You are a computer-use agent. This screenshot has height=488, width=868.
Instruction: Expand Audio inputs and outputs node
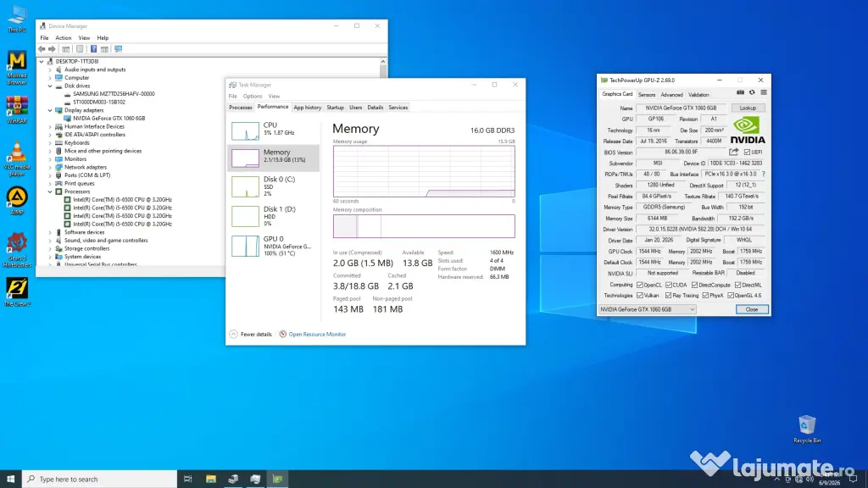[x=50, y=69]
